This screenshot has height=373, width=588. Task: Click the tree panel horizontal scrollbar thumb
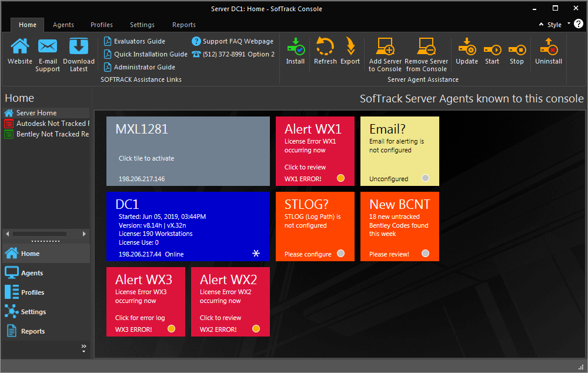point(40,234)
